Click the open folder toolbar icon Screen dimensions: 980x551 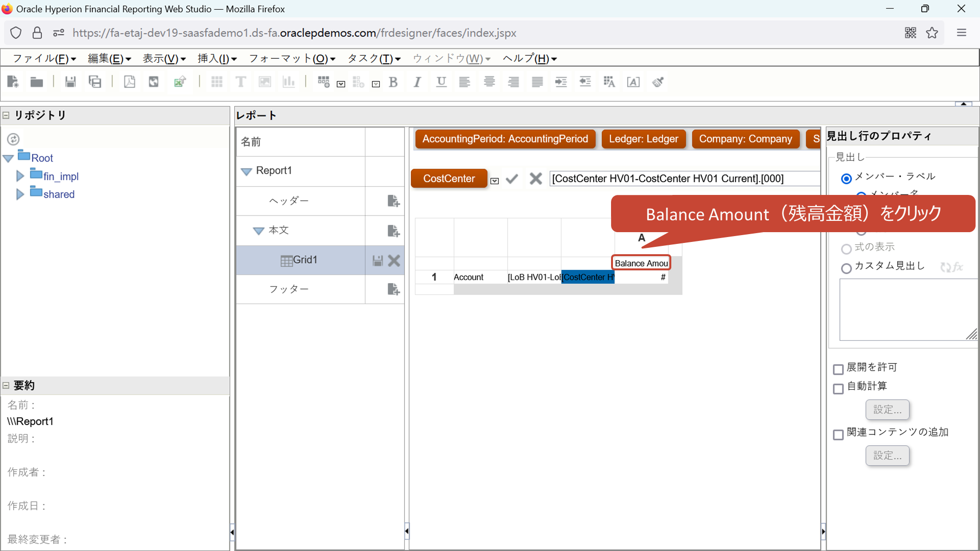[x=37, y=82]
